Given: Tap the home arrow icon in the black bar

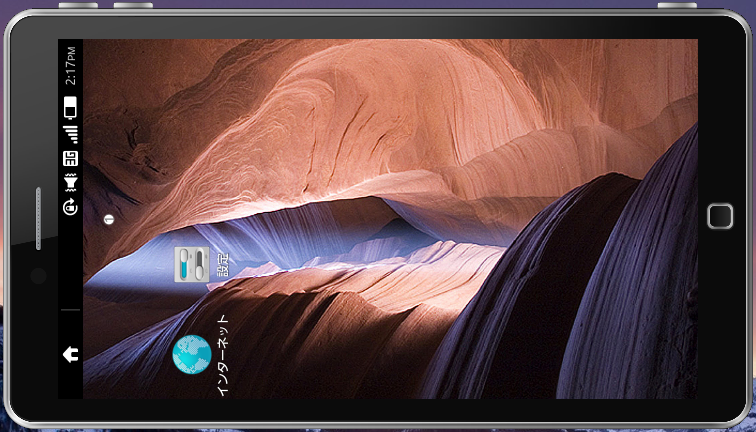Looking at the screenshot, I should click(70, 354).
